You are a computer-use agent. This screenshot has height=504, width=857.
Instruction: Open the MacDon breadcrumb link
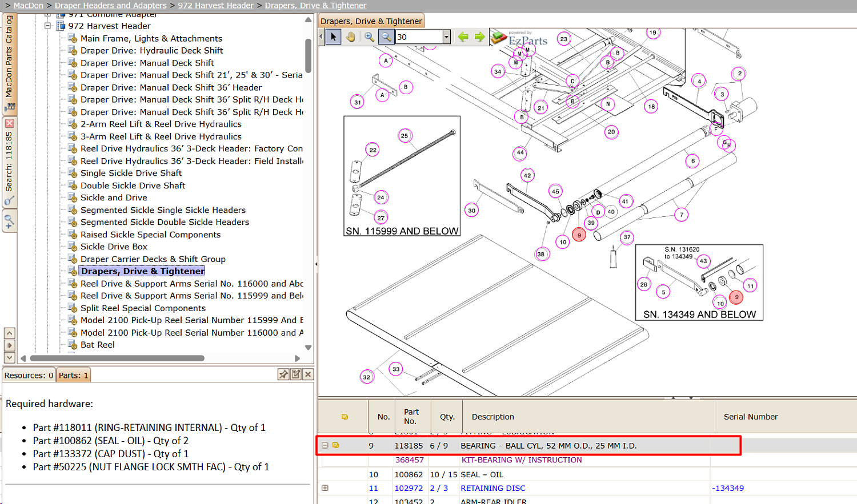(29, 5)
